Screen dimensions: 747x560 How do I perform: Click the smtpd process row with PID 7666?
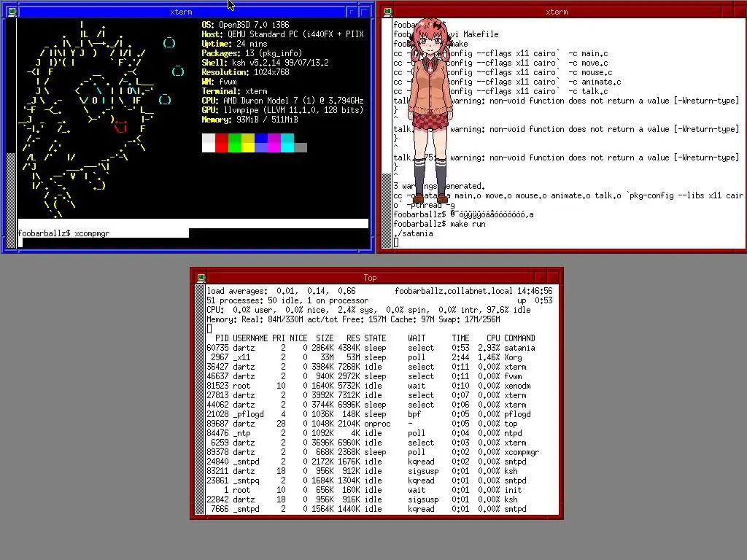(x=366, y=509)
